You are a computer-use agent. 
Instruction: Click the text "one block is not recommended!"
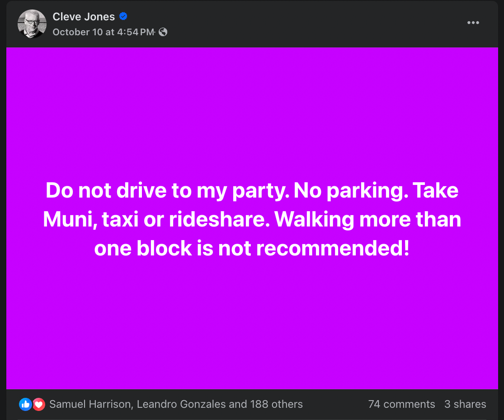point(252,249)
